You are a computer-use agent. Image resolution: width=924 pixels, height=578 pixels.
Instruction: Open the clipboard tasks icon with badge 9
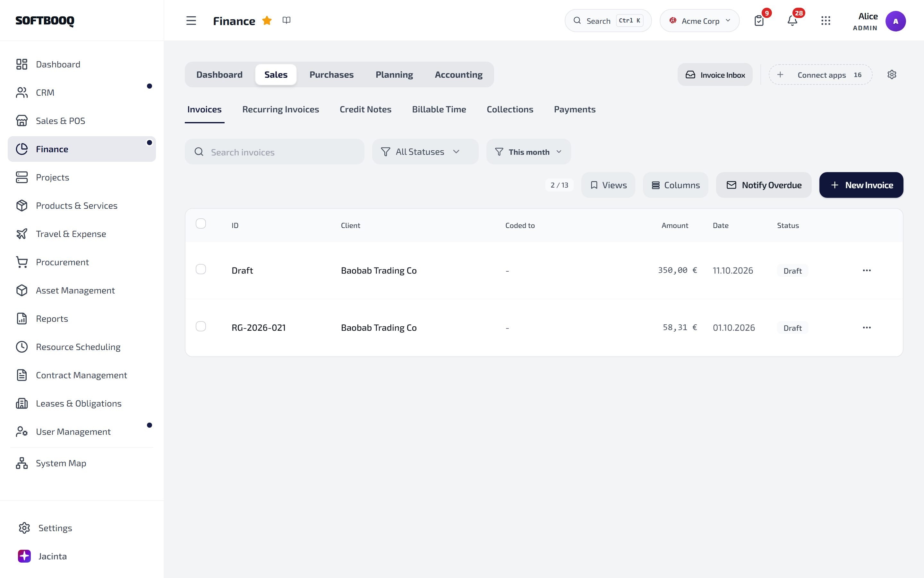coord(759,21)
